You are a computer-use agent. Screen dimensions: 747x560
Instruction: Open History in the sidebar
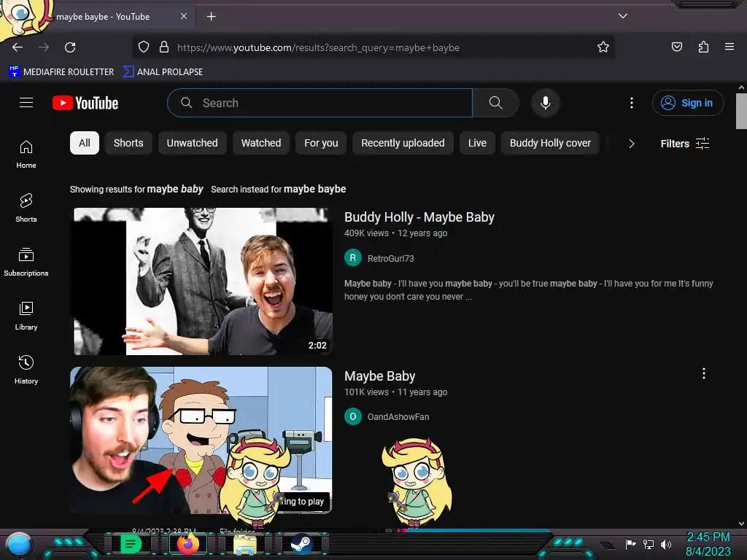coord(26,370)
